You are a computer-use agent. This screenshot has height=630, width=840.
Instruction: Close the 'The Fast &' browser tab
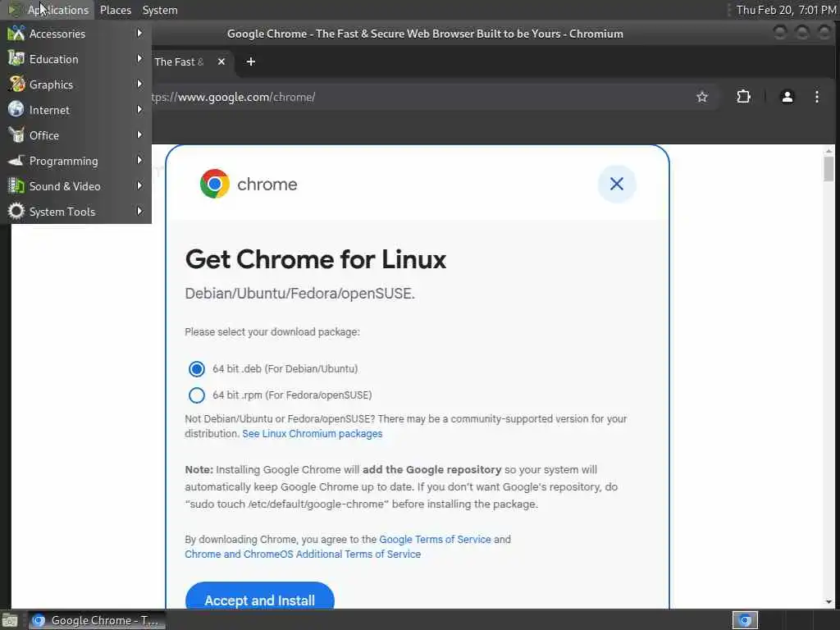(x=221, y=62)
